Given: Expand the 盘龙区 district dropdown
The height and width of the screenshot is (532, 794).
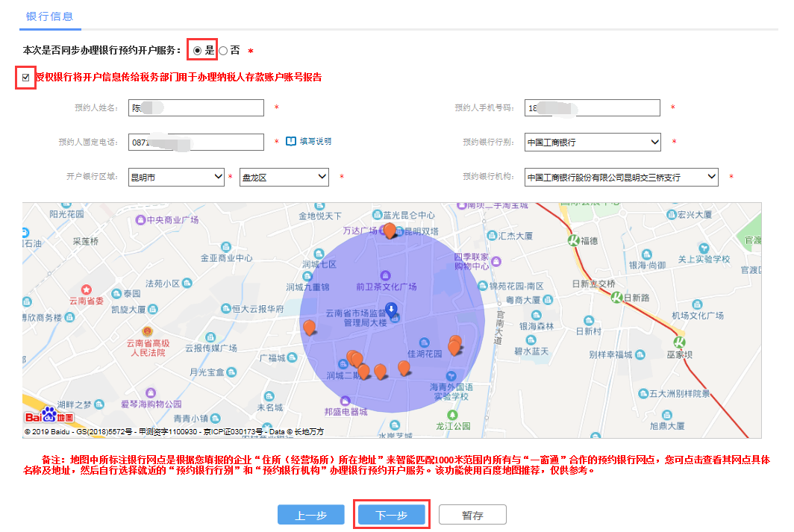Looking at the screenshot, I should (x=284, y=177).
